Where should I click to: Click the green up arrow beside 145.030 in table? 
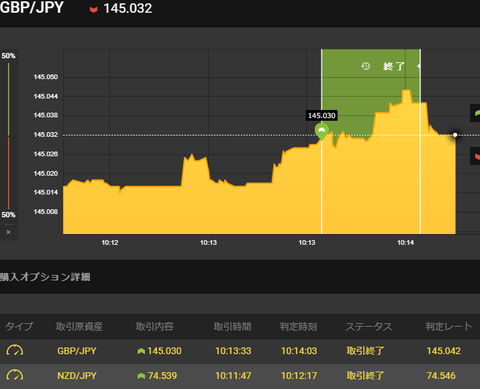[141, 351]
